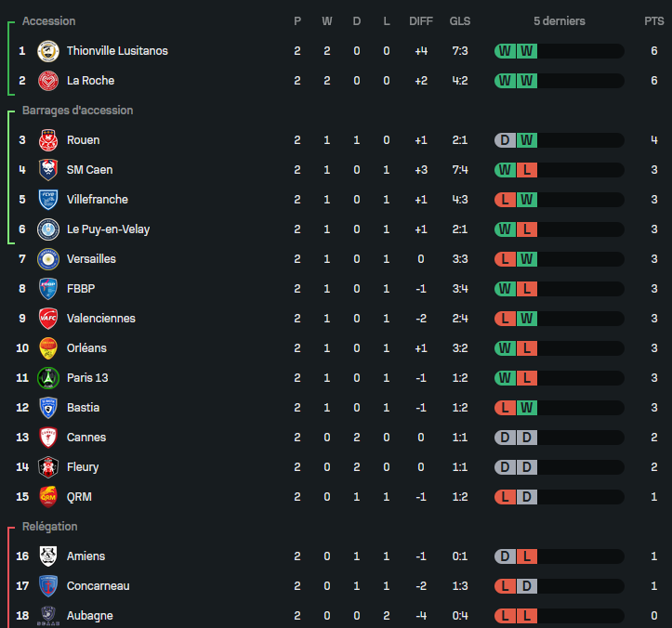The width and height of the screenshot is (672, 628).
Task: Click SM Caen's loss result badge
Action: pos(527,170)
